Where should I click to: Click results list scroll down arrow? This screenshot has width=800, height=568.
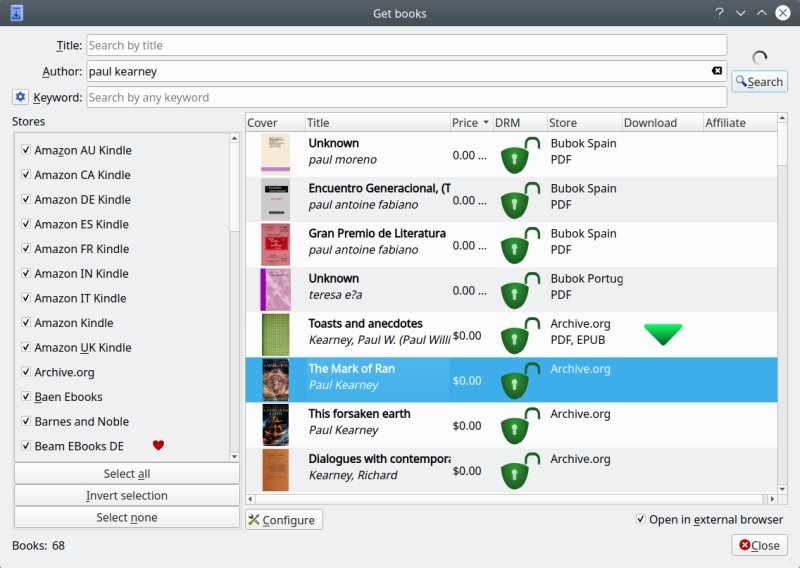click(782, 489)
